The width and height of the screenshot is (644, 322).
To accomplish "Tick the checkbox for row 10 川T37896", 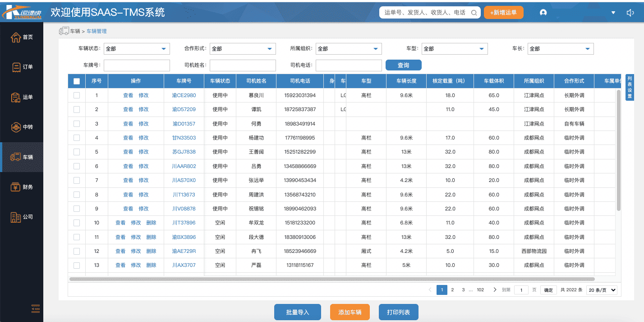I will point(77,223).
